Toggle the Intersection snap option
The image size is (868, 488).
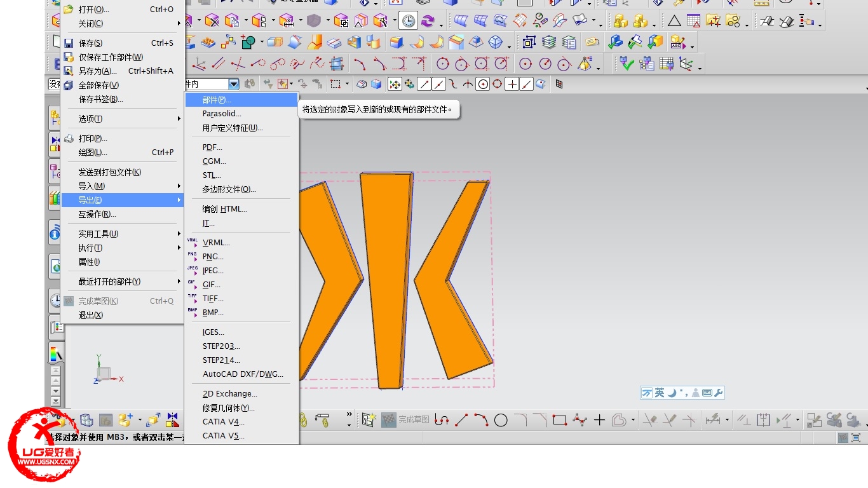pyautogui.click(x=468, y=84)
